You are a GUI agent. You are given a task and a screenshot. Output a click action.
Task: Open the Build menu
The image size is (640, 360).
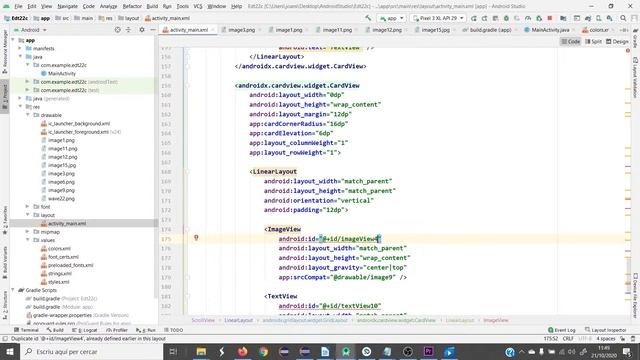pyautogui.click(x=152, y=6)
